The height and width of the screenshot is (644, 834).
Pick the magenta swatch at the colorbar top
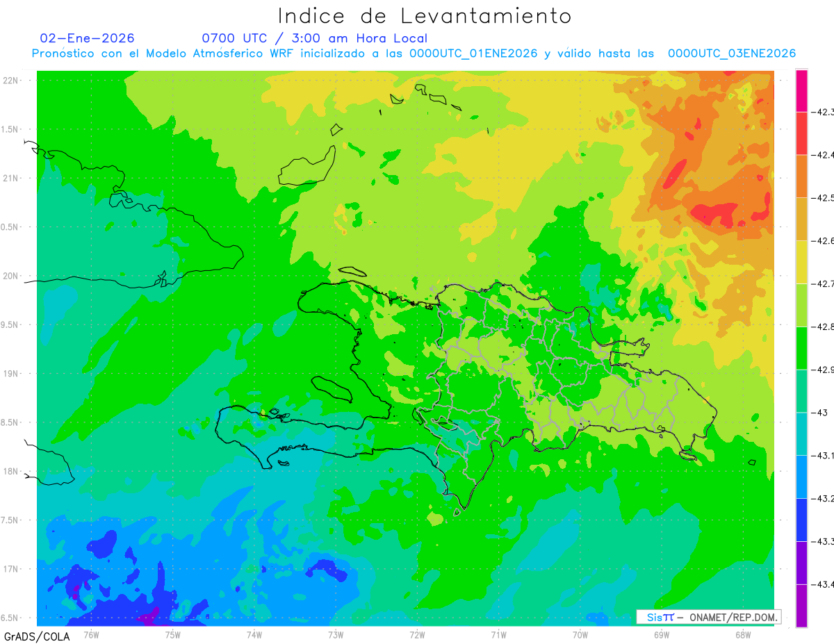801,91
